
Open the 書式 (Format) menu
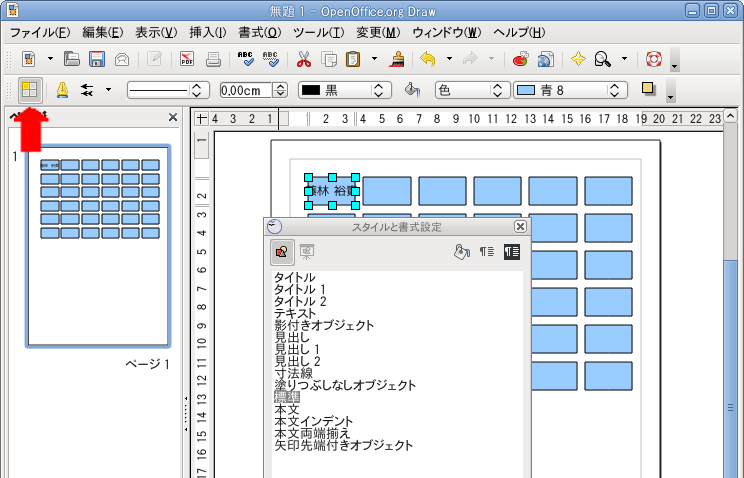click(259, 33)
